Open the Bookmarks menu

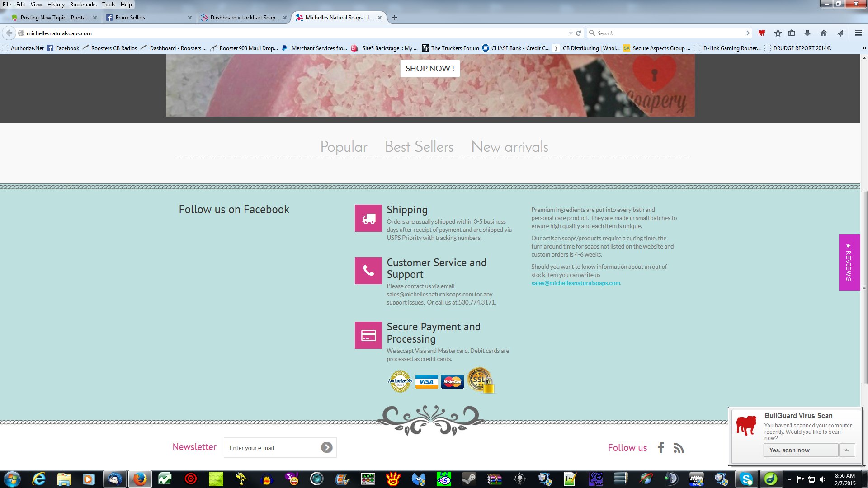[83, 5]
